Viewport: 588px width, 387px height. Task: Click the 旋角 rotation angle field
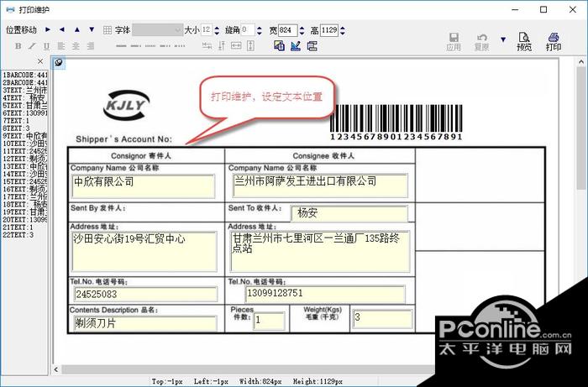(x=248, y=30)
